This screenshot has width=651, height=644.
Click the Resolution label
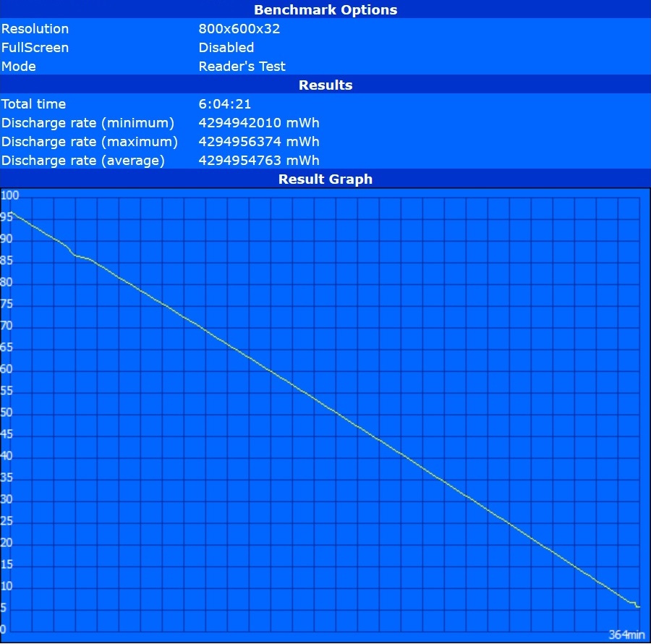tap(35, 29)
